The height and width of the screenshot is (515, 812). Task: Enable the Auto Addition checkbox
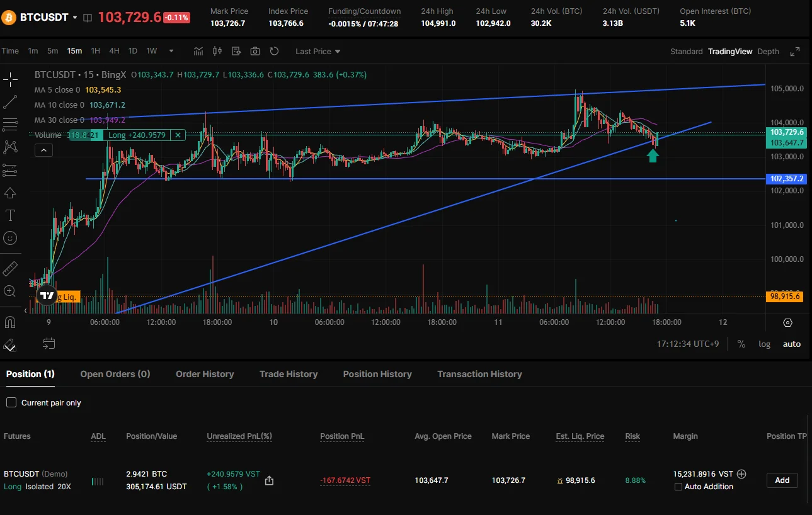678,487
